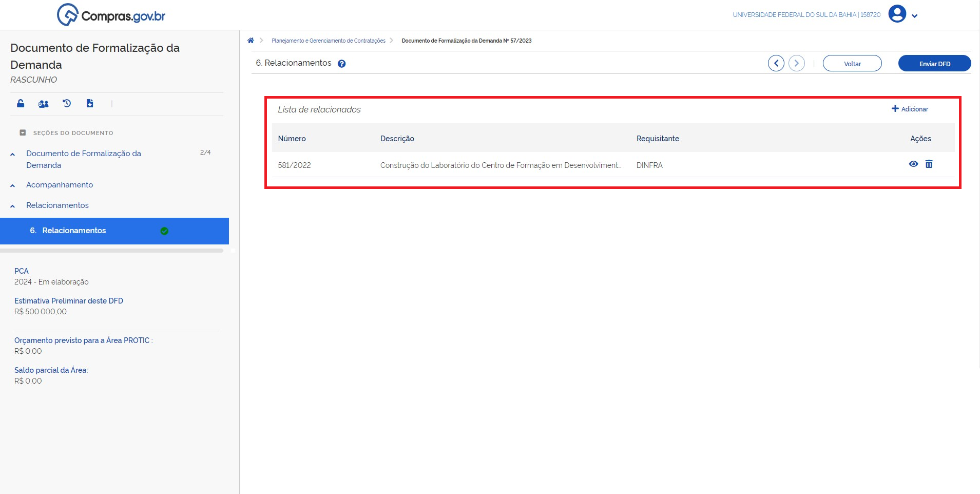Screen dimensions: 980x494
Task: Click the unlock padlock icon in sidebar
Action: pyautogui.click(x=21, y=104)
